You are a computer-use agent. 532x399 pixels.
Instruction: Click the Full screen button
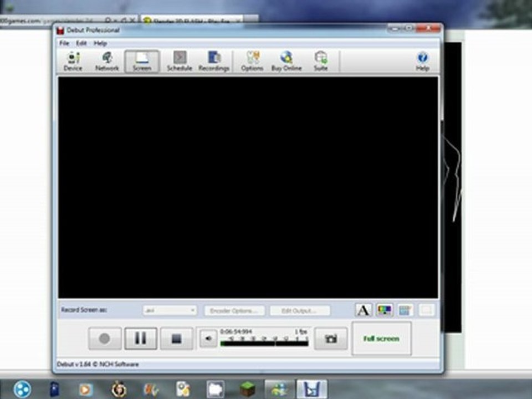tap(381, 339)
